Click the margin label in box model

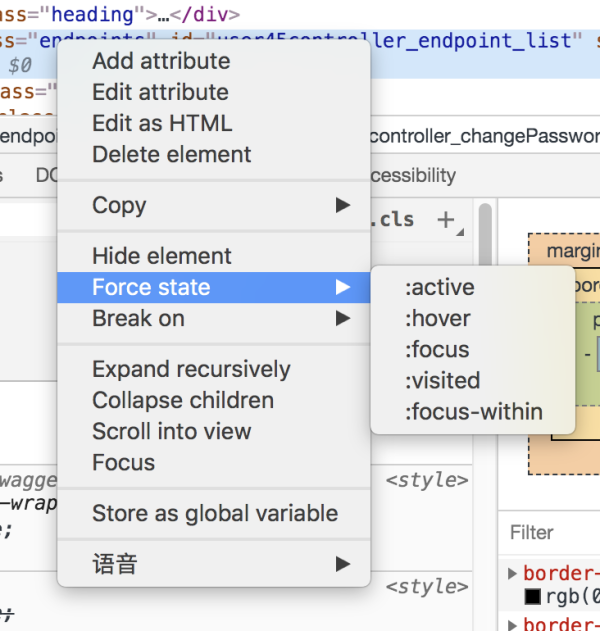[573, 251]
